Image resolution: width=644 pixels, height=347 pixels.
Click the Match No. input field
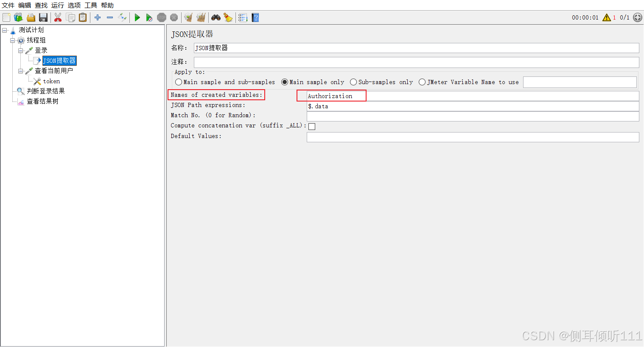(x=473, y=116)
